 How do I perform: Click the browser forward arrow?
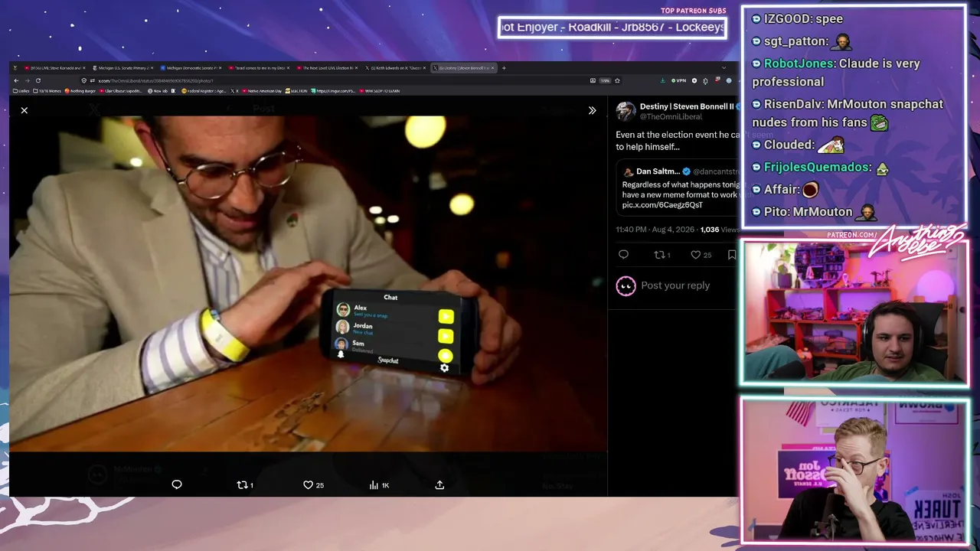pos(27,80)
